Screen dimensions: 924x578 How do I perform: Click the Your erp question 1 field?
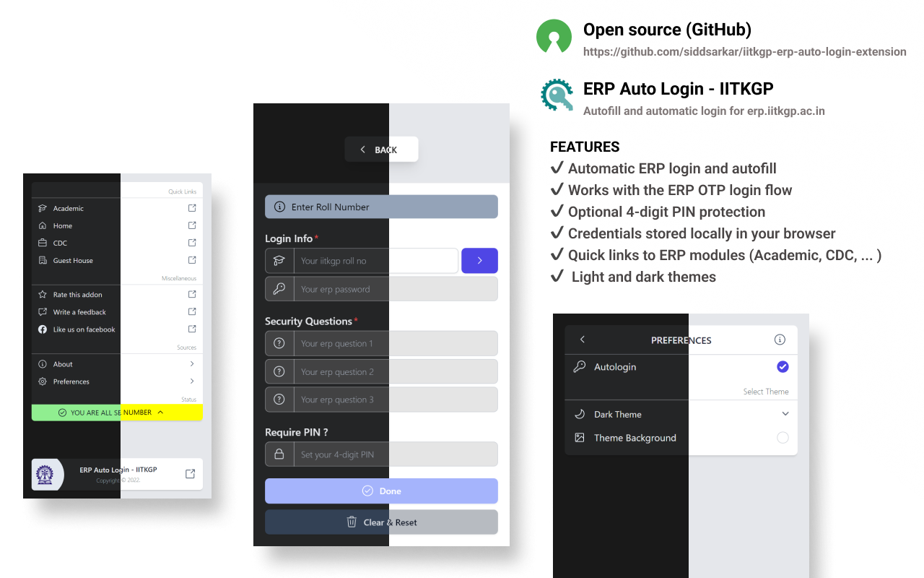[x=396, y=343]
